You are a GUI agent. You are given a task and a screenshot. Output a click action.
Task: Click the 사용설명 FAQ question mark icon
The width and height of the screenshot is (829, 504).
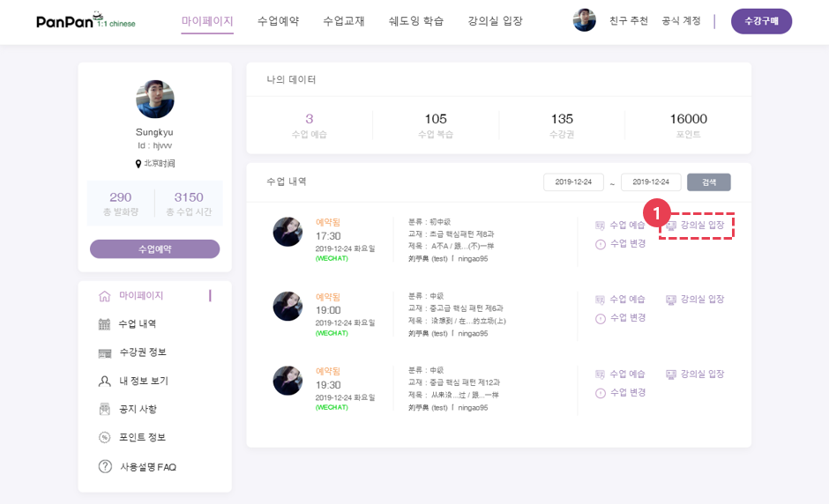point(105,466)
